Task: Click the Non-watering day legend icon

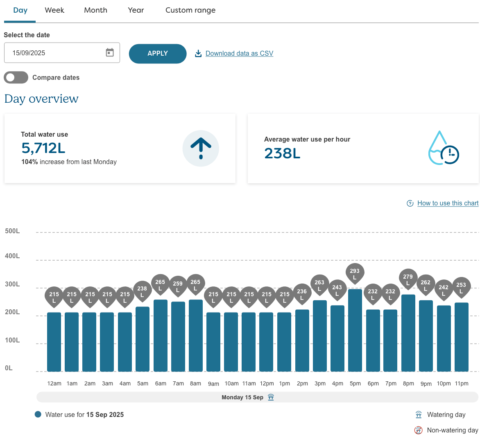Action: (419, 430)
